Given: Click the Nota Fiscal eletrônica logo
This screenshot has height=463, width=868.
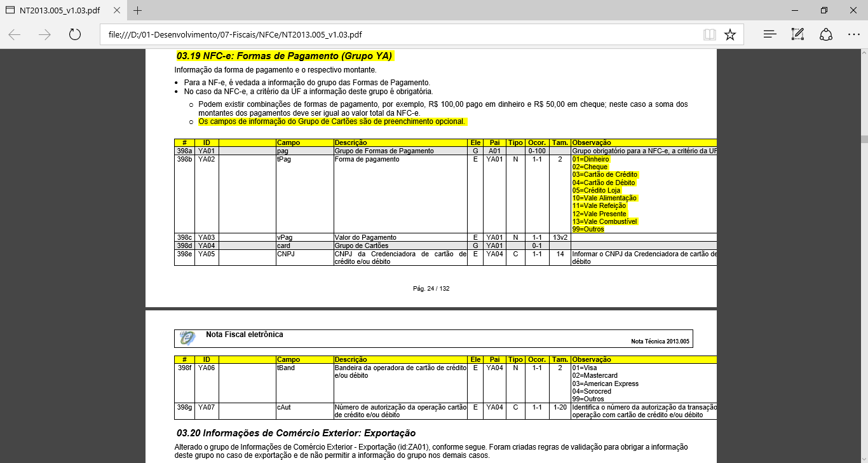Looking at the screenshot, I should pyautogui.click(x=187, y=338).
